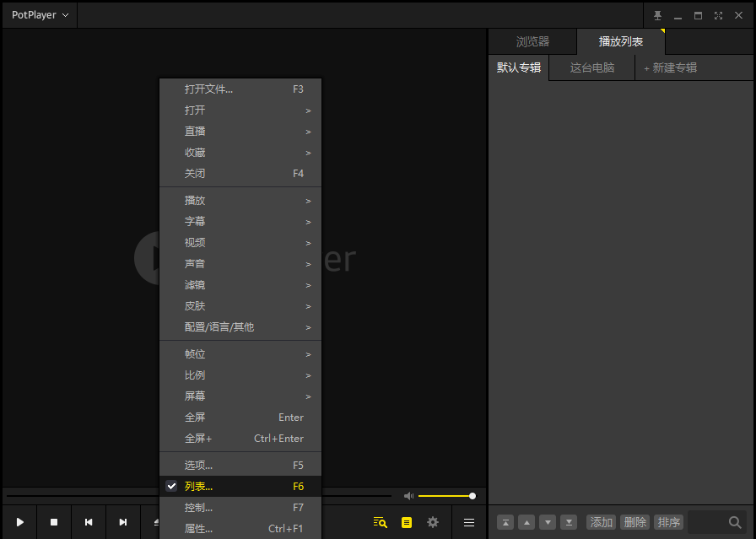The image size is (756, 539).
Task: Open the control panel gear icon
Action: [x=433, y=522]
